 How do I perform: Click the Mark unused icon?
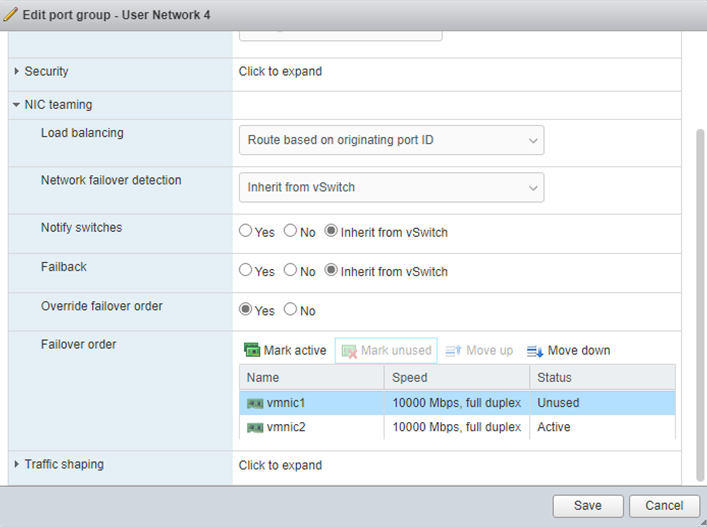[x=349, y=351]
